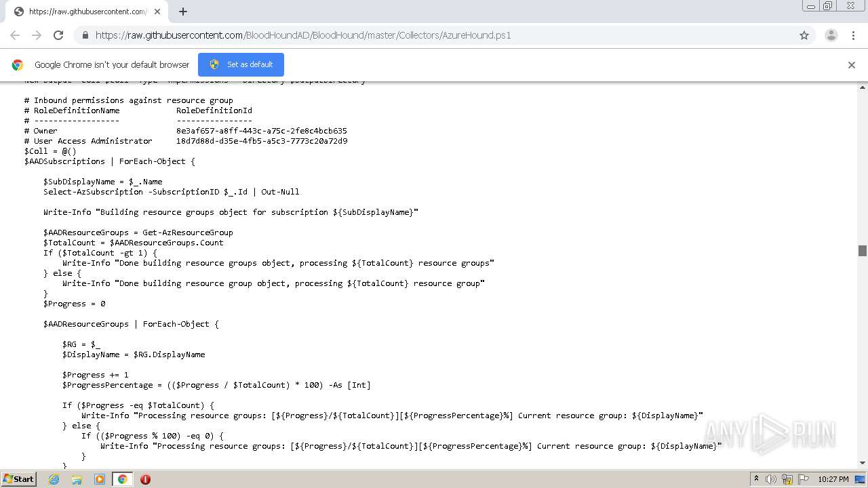868x488 pixels.
Task: Click the Action Center flag icon
Action: pos(804,479)
